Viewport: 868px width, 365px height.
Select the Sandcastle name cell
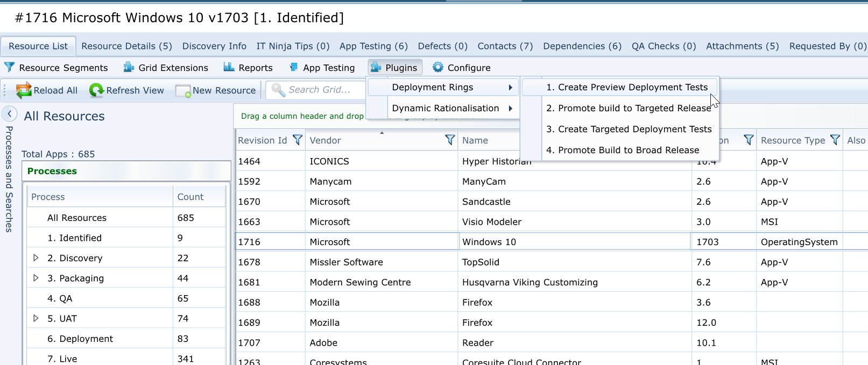click(x=575, y=202)
